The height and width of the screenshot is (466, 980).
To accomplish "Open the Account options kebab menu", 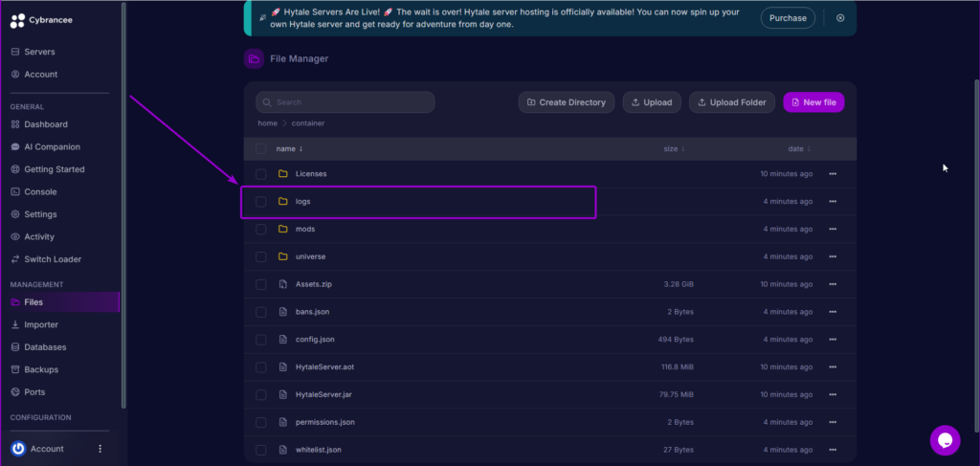I will coord(100,449).
